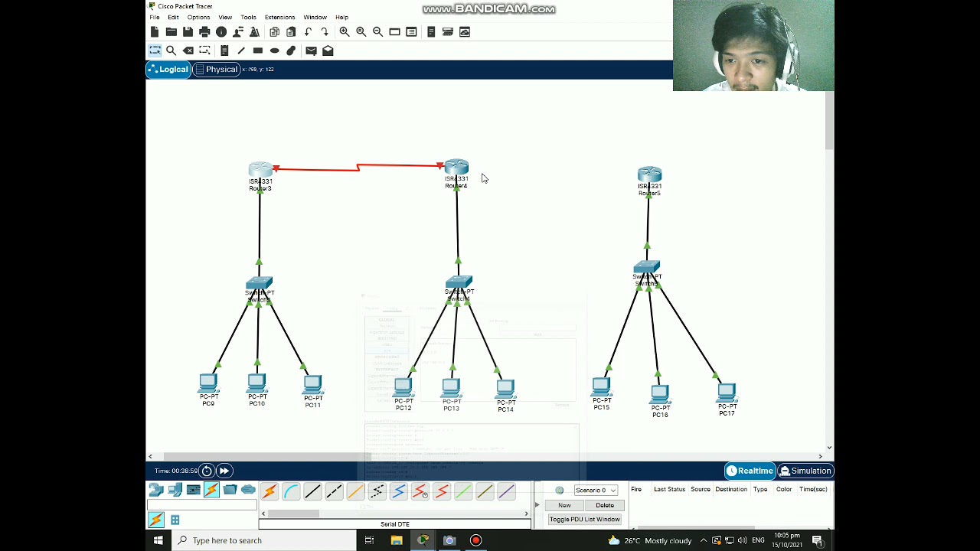Viewport: 980px width, 551px height.
Task: Open the network information icon
Action: click(x=221, y=31)
